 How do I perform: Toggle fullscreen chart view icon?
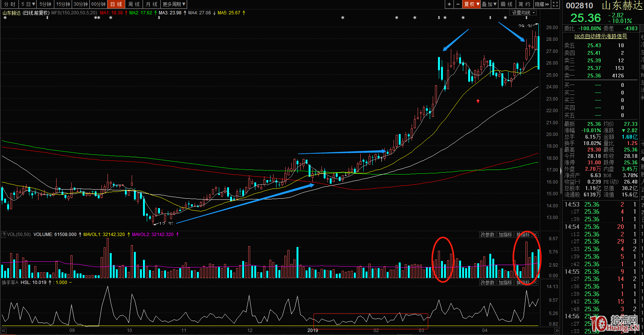pyautogui.click(x=555, y=4)
